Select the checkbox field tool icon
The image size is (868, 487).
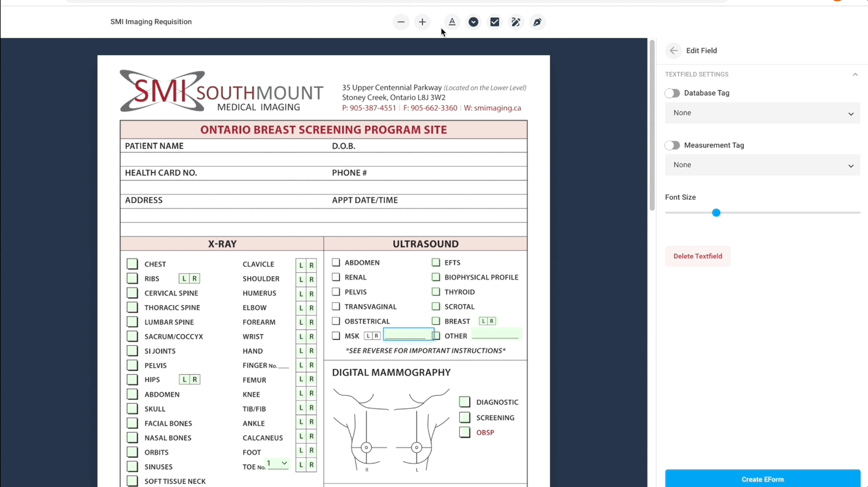click(495, 22)
